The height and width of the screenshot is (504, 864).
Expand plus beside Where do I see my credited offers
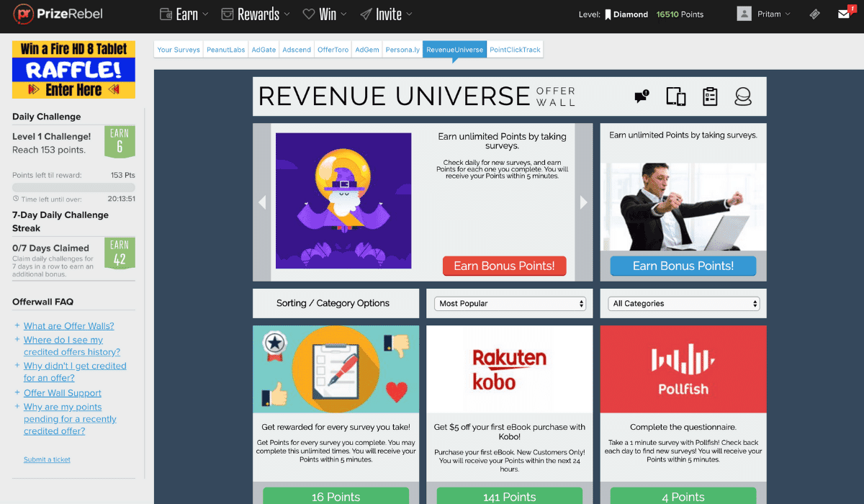click(17, 339)
